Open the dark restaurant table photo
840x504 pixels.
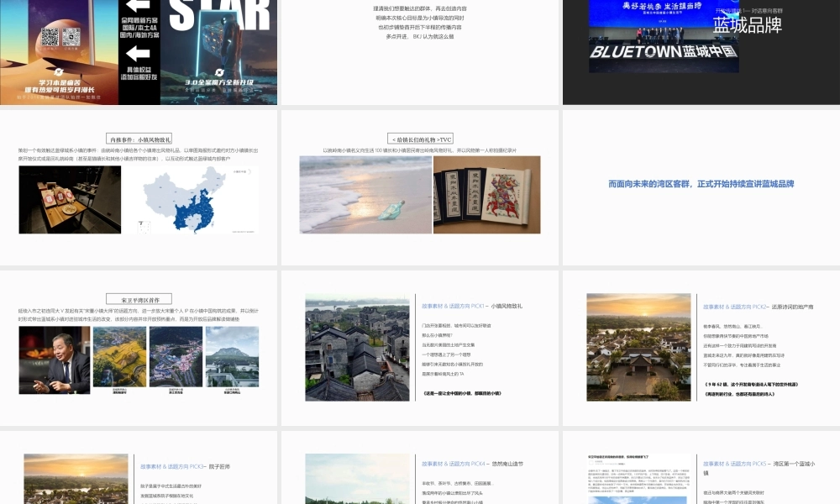click(70, 199)
